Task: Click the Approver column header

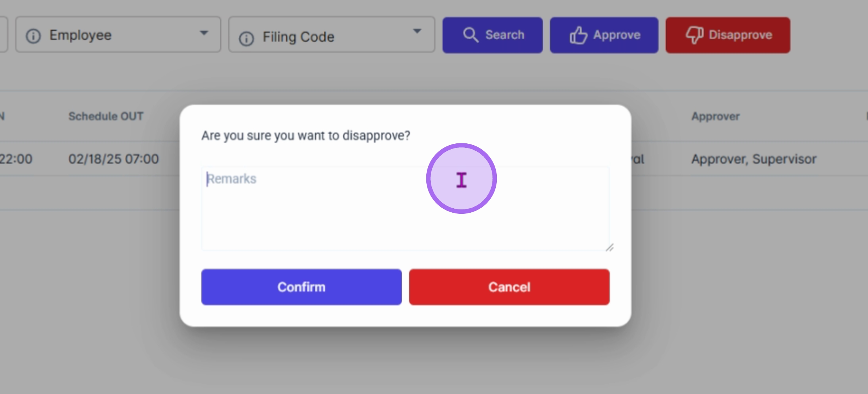Action: coord(715,116)
